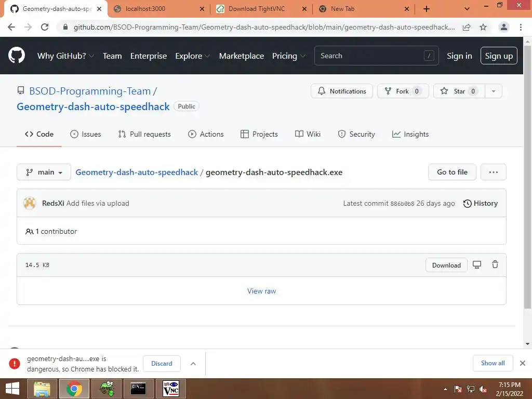The width and height of the screenshot is (532, 399).
Task: Click the Sign in link
Action: pos(459,56)
